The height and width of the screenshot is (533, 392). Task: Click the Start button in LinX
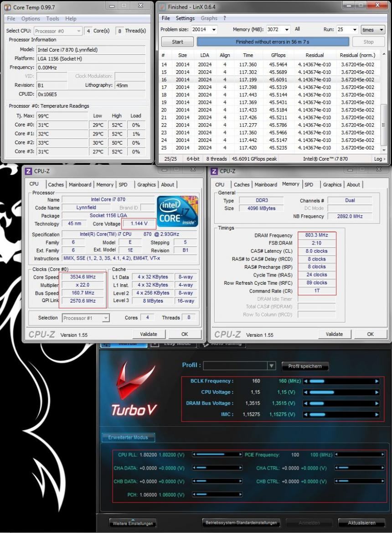pos(177,42)
